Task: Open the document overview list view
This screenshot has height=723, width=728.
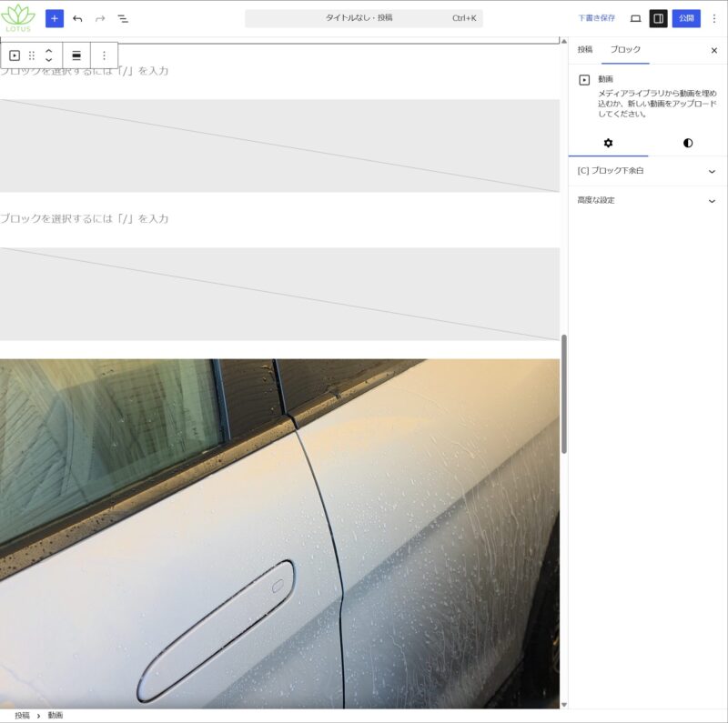Action: coord(123,18)
